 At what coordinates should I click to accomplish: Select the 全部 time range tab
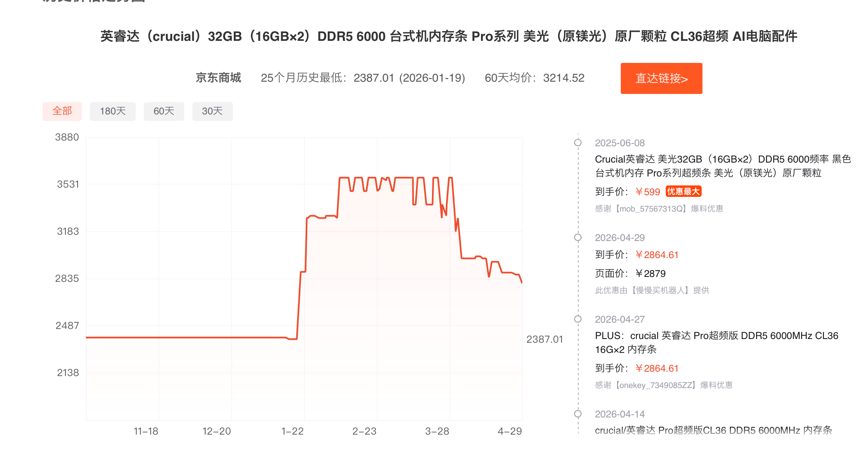pos(62,111)
